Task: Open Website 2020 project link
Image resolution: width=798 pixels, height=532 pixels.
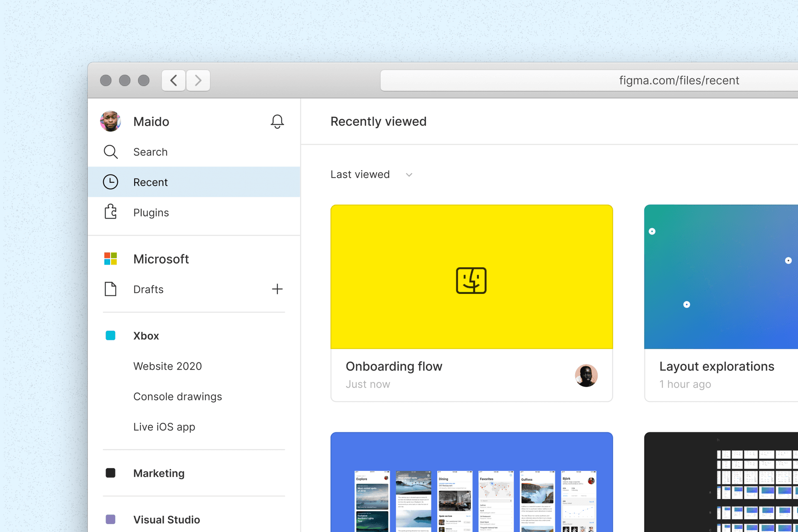Action: pyautogui.click(x=167, y=366)
